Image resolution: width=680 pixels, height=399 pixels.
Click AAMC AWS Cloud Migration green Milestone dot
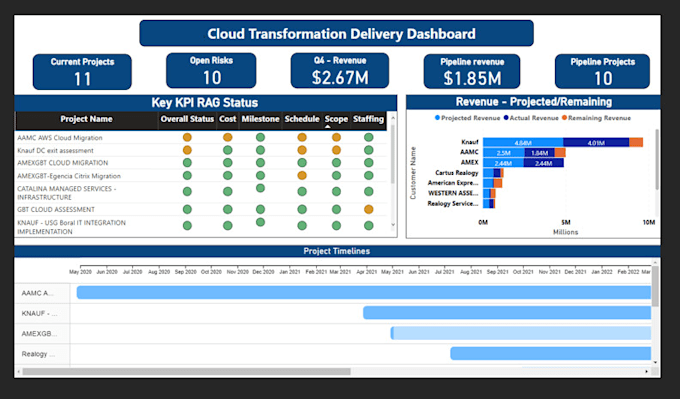[x=260, y=137]
